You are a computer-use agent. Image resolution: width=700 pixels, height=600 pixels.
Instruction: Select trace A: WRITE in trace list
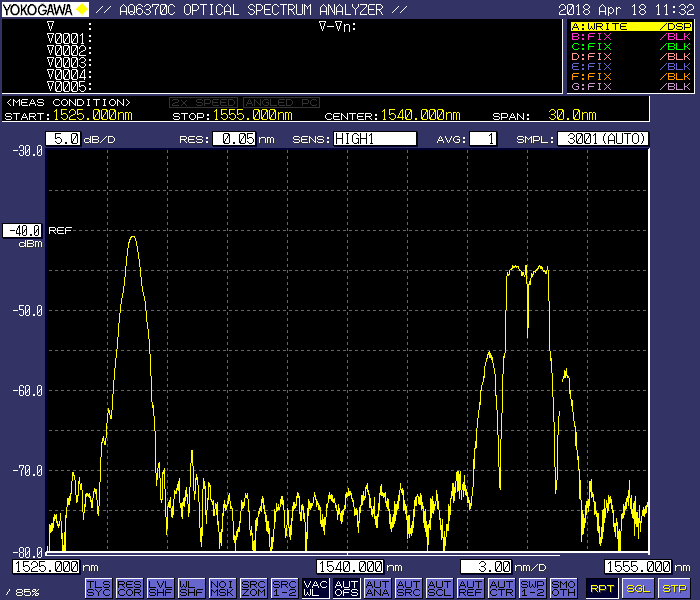point(630,25)
